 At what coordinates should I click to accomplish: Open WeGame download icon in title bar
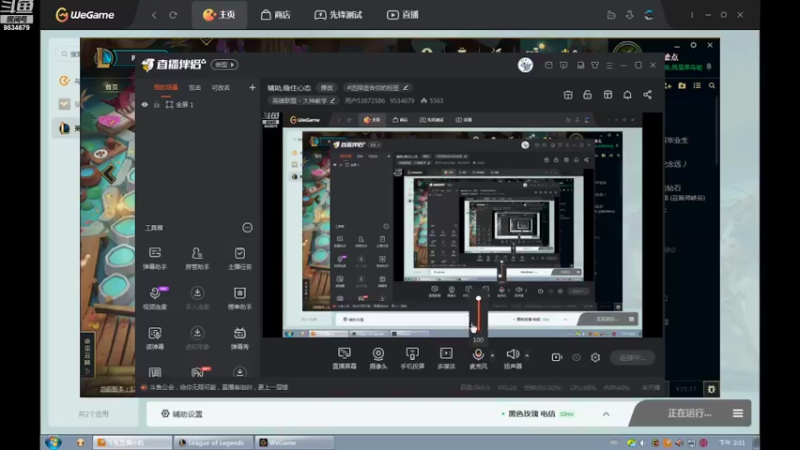point(630,15)
